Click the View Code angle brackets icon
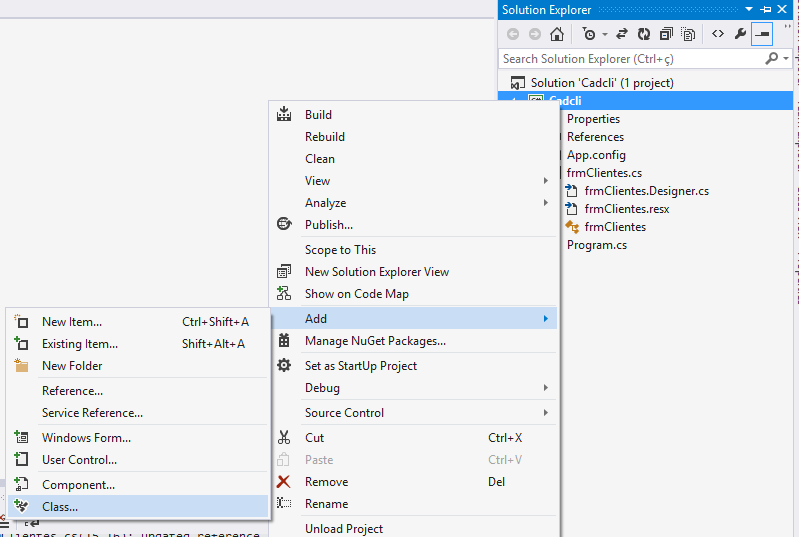Screen dimensions: 799x537 click(x=717, y=34)
